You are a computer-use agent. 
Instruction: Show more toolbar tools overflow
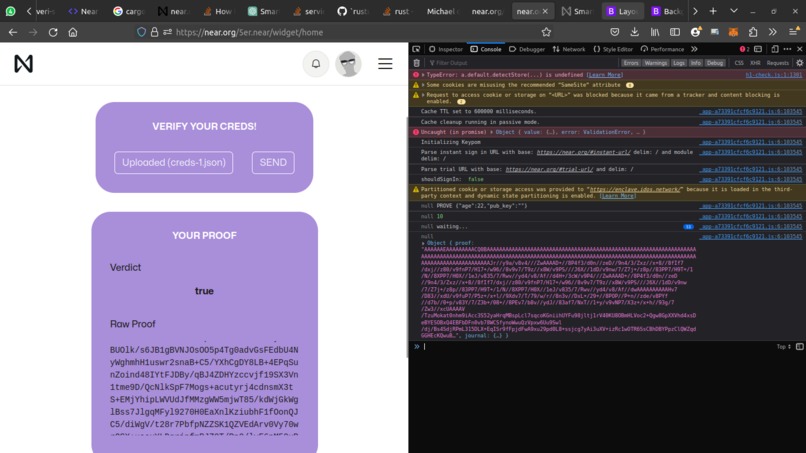773,32
